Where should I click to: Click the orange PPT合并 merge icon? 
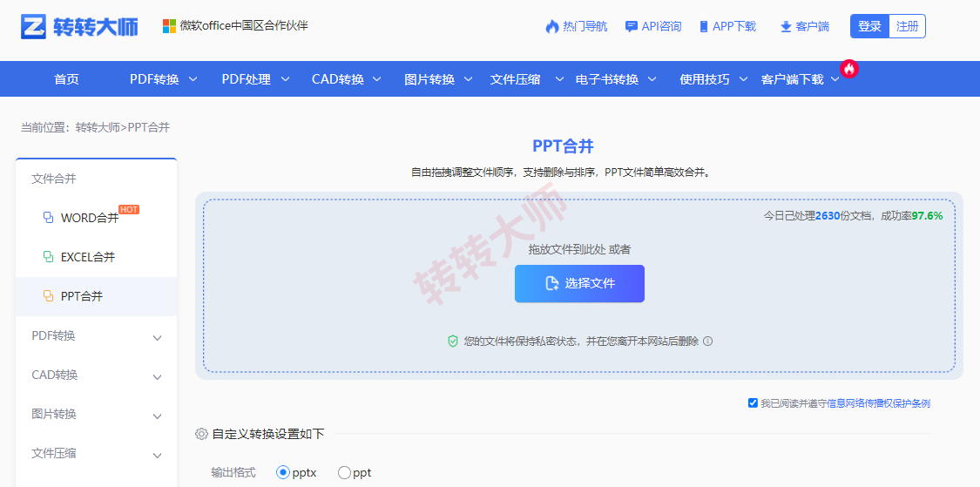pyautogui.click(x=48, y=295)
